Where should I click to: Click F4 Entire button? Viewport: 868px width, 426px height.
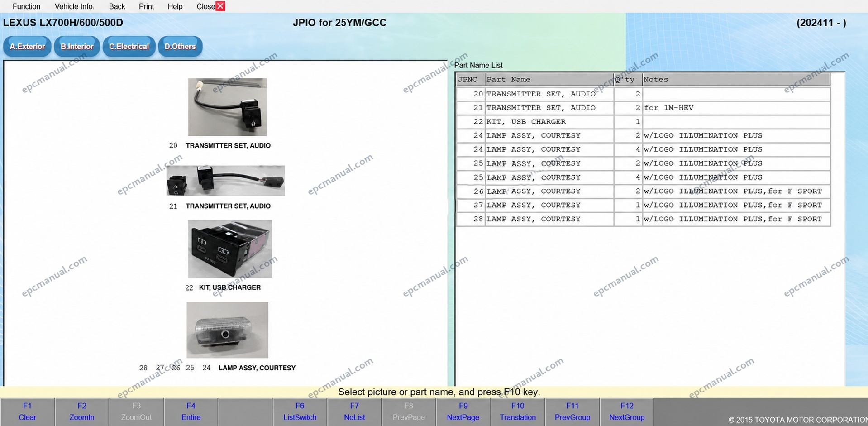point(191,412)
